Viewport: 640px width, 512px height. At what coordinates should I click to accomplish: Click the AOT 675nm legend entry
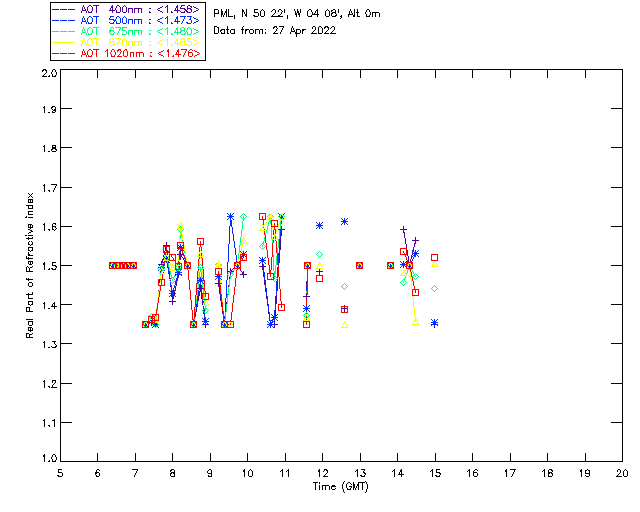pos(127,31)
